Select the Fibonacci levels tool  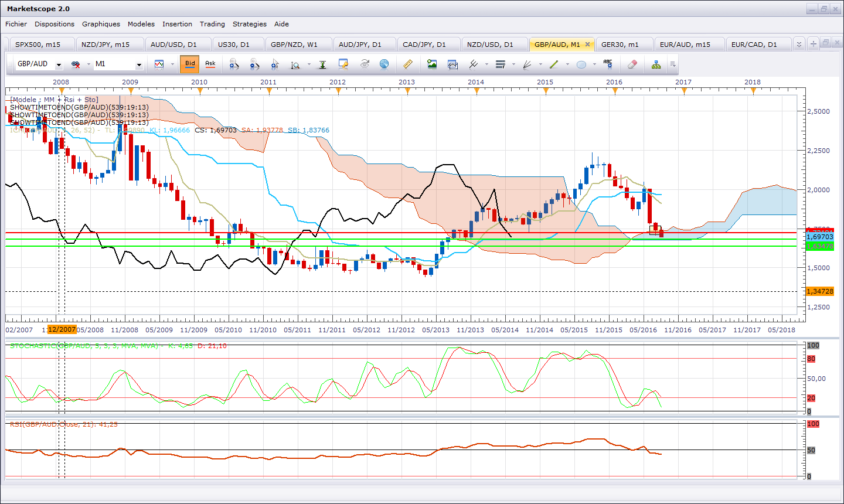(x=501, y=64)
